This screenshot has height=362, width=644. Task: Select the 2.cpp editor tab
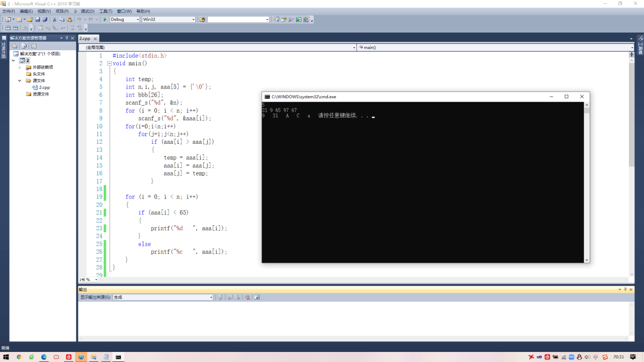click(x=85, y=38)
